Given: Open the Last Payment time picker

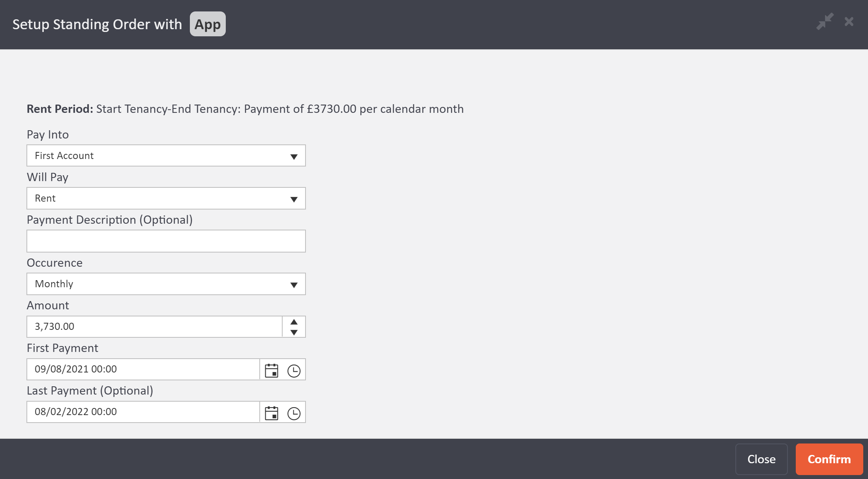Looking at the screenshot, I should (x=294, y=413).
